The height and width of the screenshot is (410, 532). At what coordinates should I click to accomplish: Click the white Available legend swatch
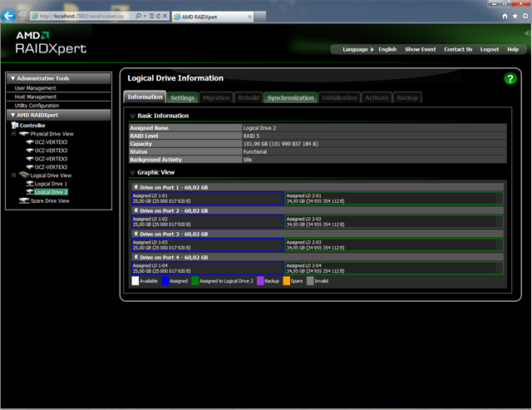tap(135, 281)
